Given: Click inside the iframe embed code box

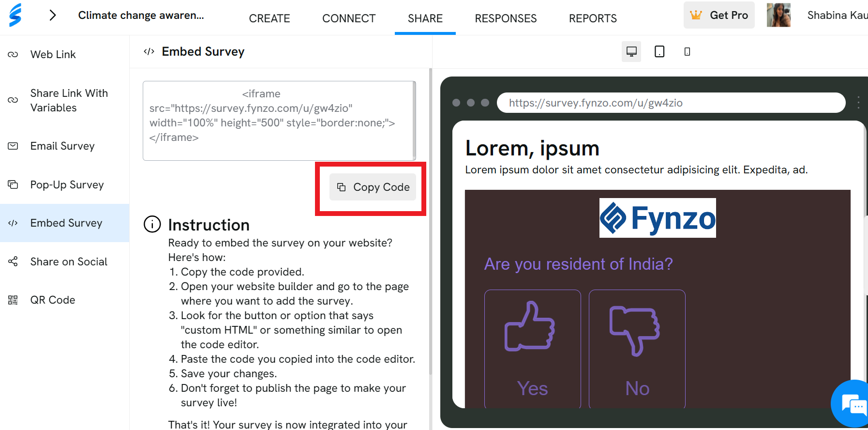Looking at the screenshot, I should pos(279,121).
